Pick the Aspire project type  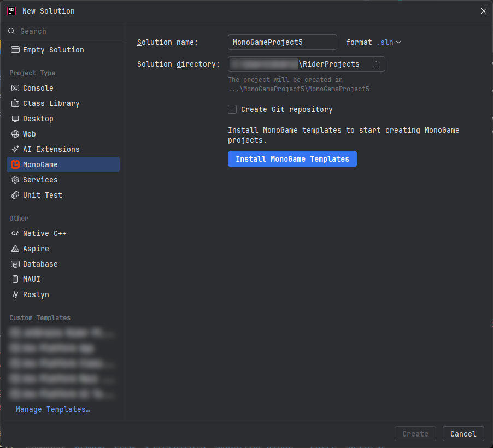click(x=36, y=249)
